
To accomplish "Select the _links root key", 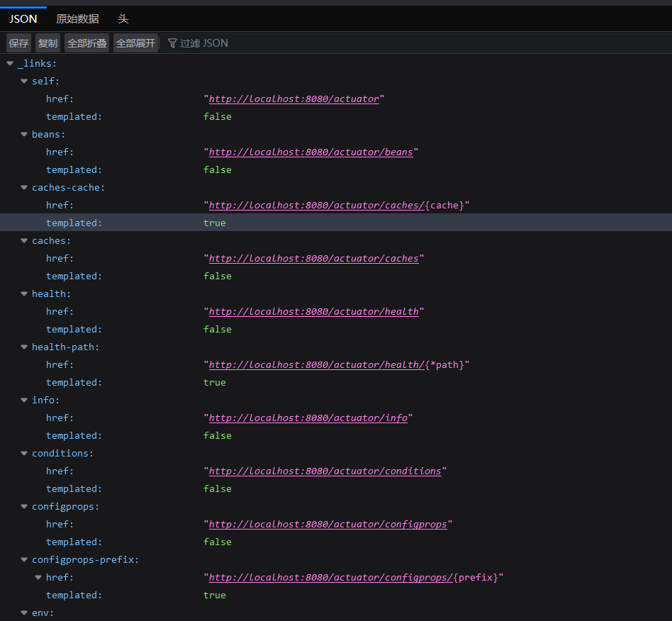I will 37,63.
